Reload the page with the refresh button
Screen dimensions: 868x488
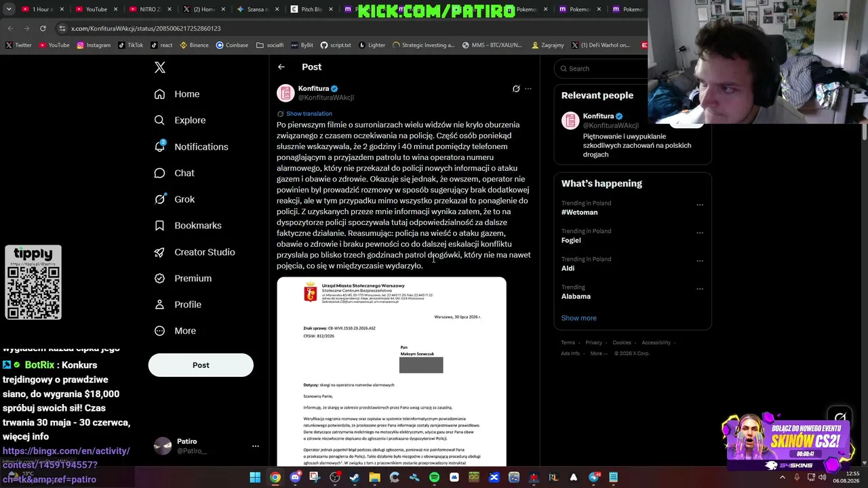[x=43, y=28]
